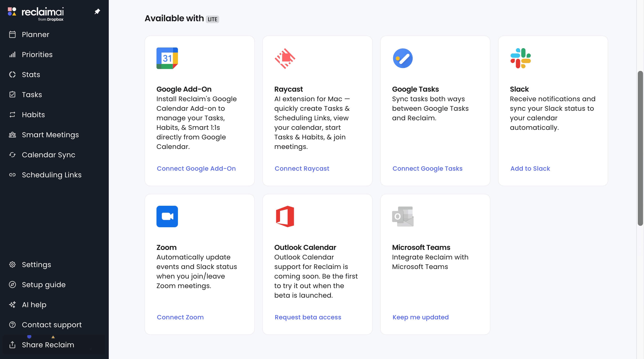The image size is (644, 359).
Task: Click the Stats circle icon
Action: click(12, 74)
